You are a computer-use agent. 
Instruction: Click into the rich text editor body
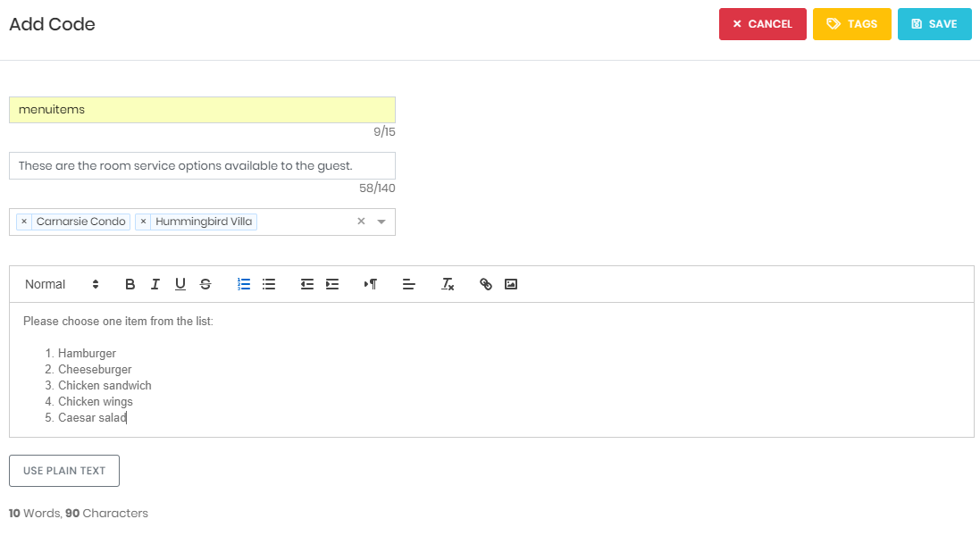pos(491,370)
